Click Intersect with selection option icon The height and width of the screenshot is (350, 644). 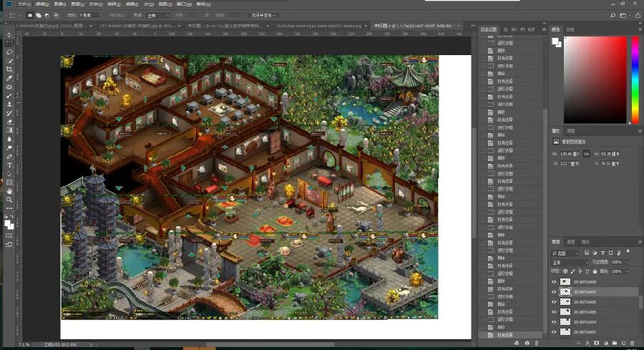(x=56, y=15)
